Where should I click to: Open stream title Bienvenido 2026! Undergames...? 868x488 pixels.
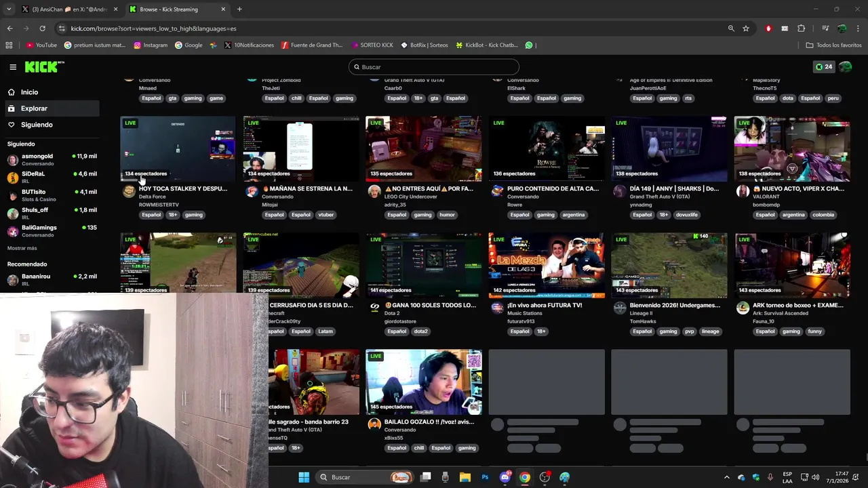675,305
